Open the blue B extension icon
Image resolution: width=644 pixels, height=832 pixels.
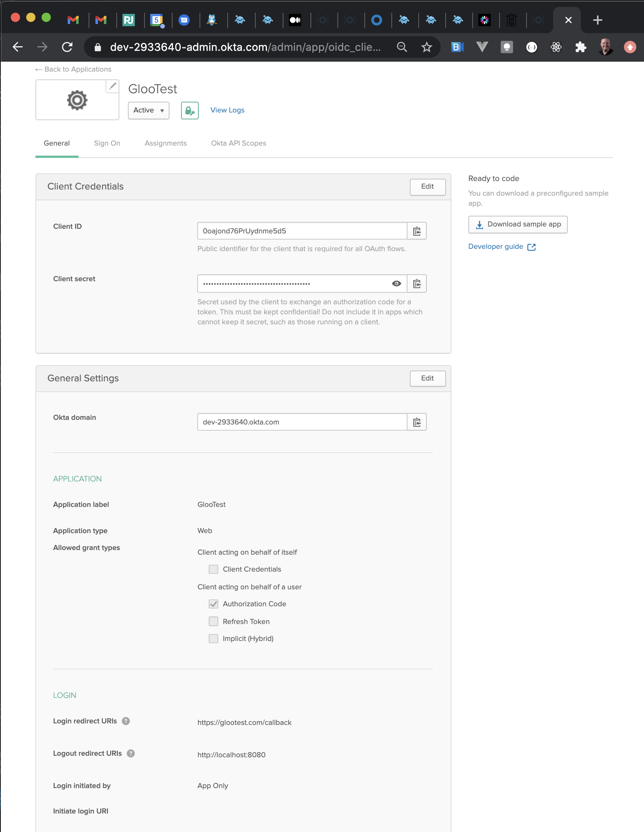pyautogui.click(x=457, y=47)
